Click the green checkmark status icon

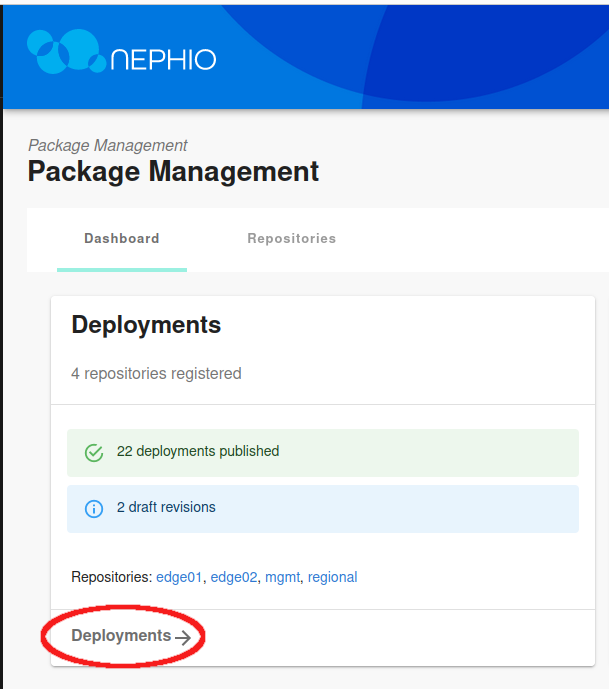94,452
